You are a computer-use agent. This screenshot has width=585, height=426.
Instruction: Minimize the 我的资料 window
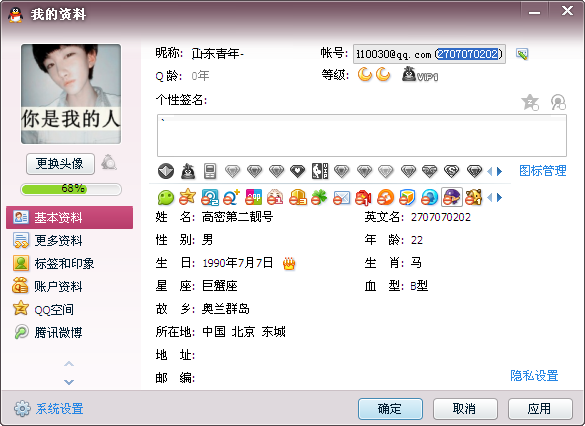point(534,12)
